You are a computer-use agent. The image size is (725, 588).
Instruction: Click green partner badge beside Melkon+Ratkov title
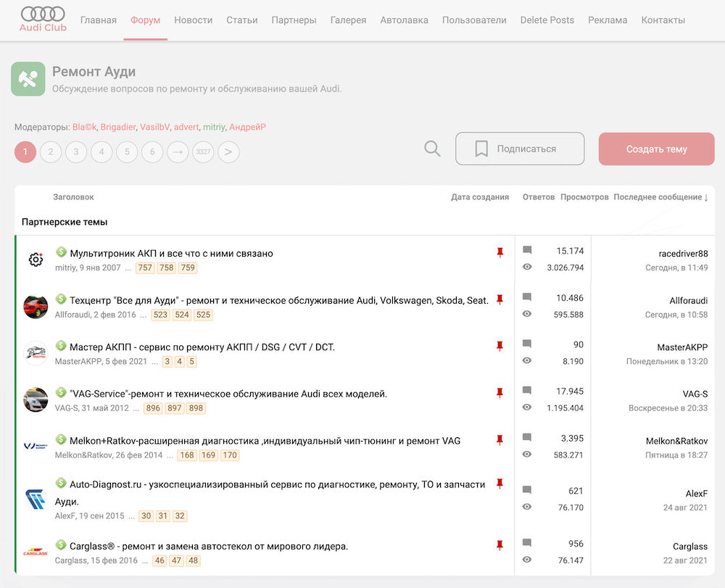61,439
